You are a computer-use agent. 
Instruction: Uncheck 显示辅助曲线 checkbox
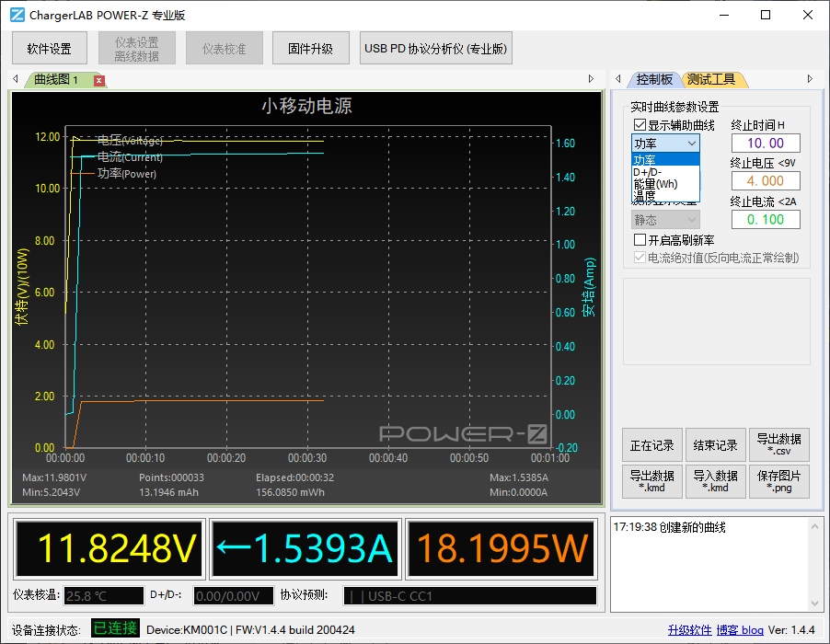tap(639, 122)
